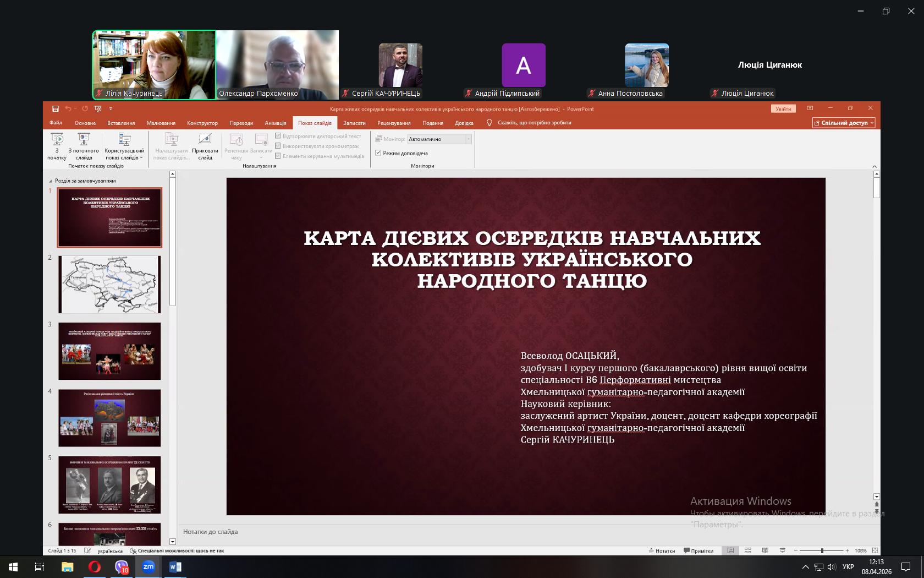
Task: Open Word from the Windows taskbar
Action: coord(175,566)
